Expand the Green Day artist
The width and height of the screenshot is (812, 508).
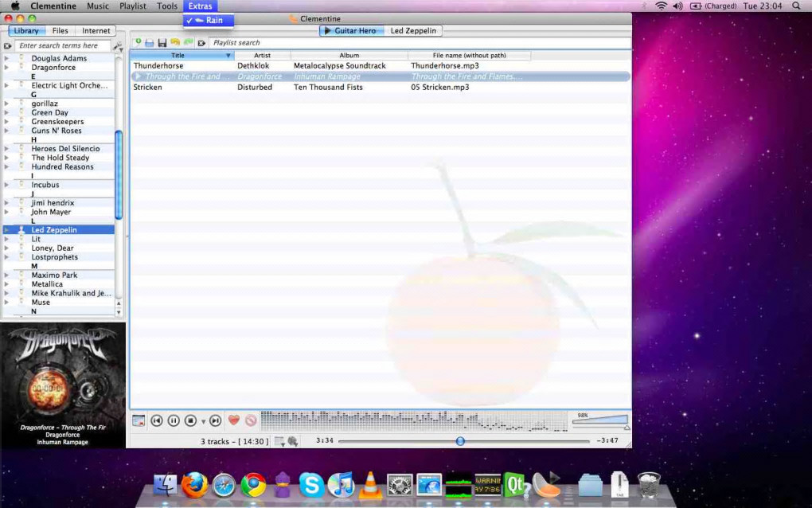6,112
